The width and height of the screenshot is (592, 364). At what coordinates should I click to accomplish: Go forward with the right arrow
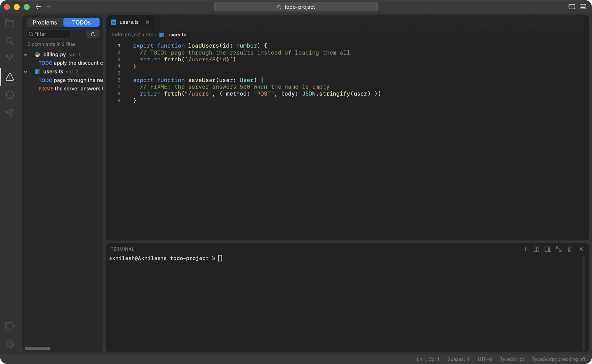[49, 7]
